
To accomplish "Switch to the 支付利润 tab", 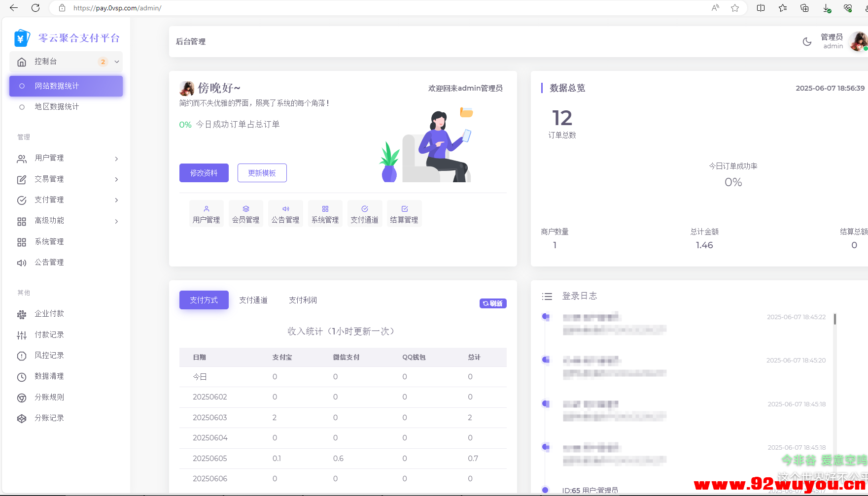I will 303,300.
